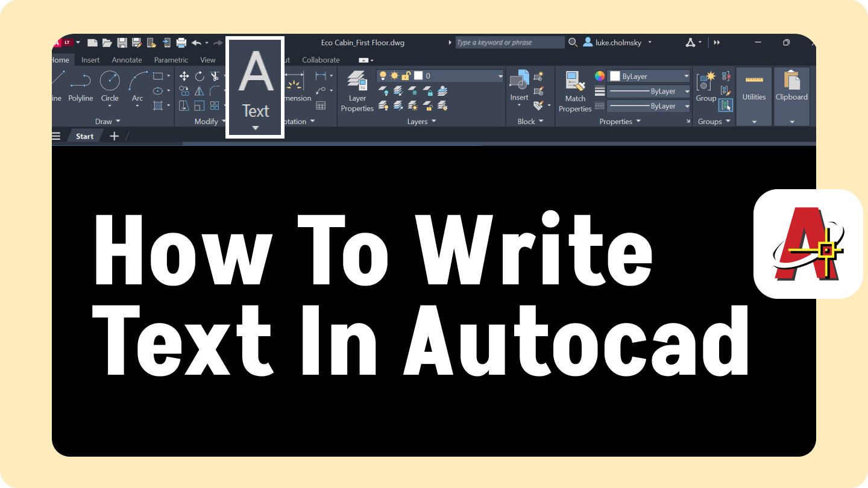Open the ByLayer color dropdown
Viewport: 868px width, 488px height.
[x=649, y=75]
